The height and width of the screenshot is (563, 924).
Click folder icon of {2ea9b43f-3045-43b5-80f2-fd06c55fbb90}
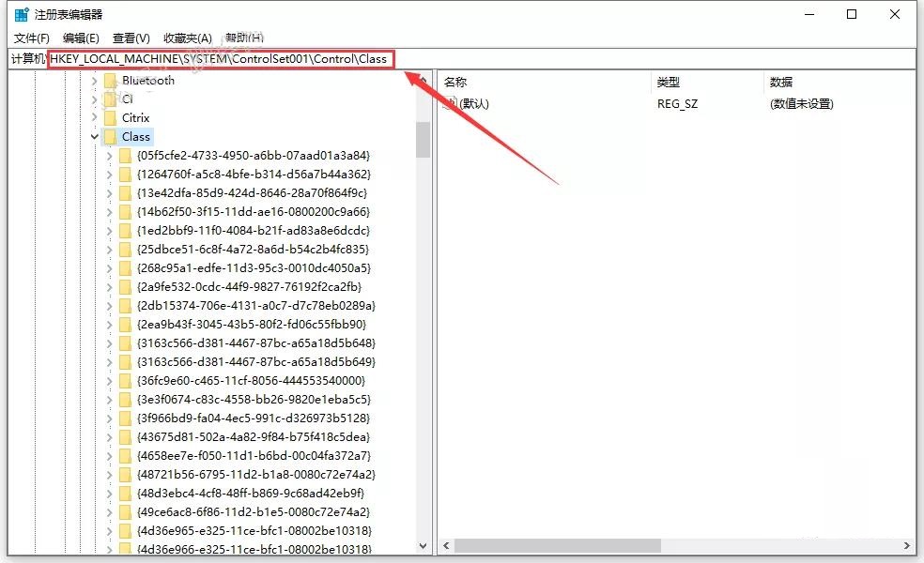(125, 325)
